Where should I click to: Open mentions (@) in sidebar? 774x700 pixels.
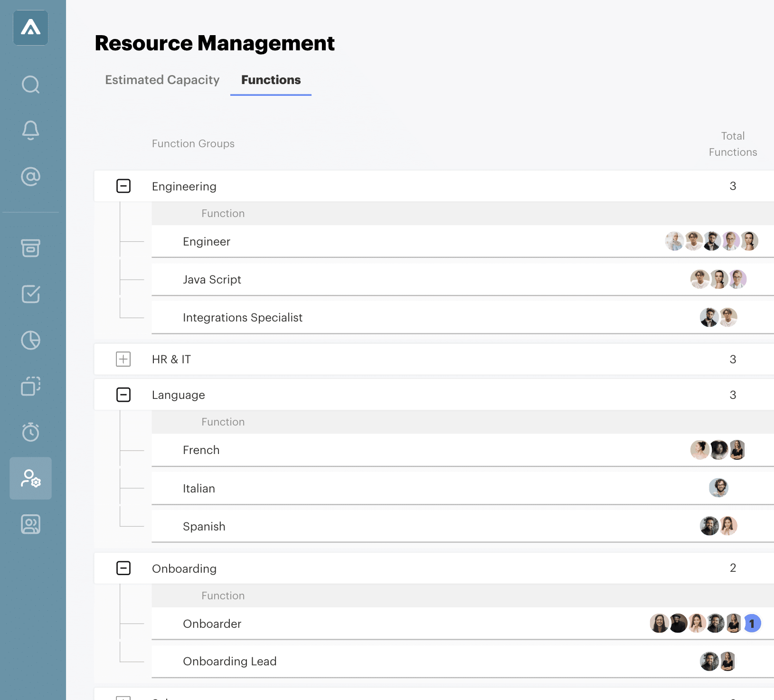(31, 177)
